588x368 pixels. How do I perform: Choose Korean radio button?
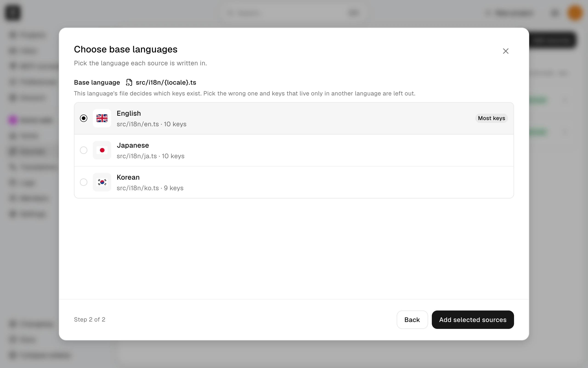[x=83, y=182]
